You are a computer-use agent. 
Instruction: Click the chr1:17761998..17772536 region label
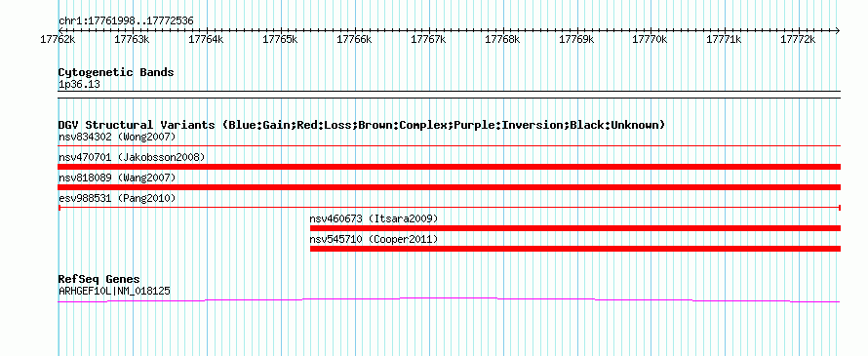pyautogui.click(x=126, y=21)
